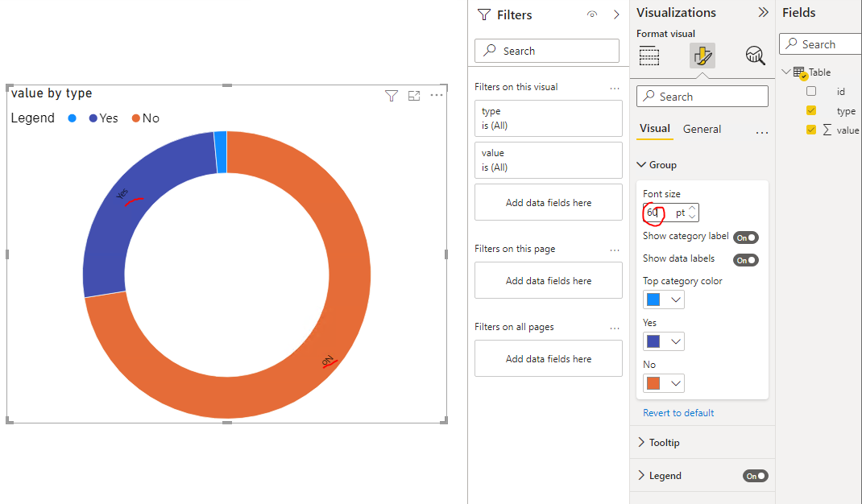Open the value is (All) filter card

point(549,160)
